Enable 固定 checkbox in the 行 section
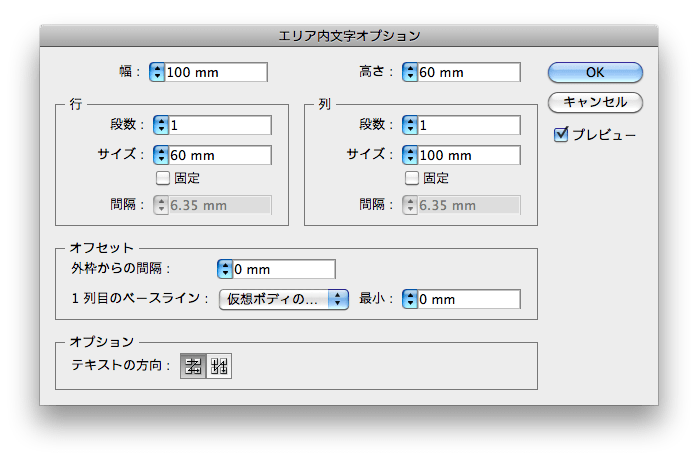Viewport: 698px width, 460px height. [163, 178]
